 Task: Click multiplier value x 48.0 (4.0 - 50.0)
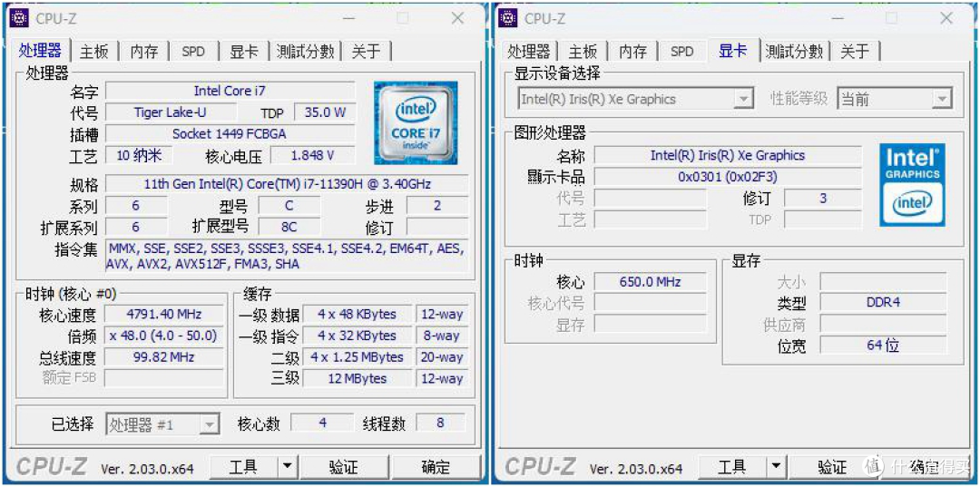(163, 336)
